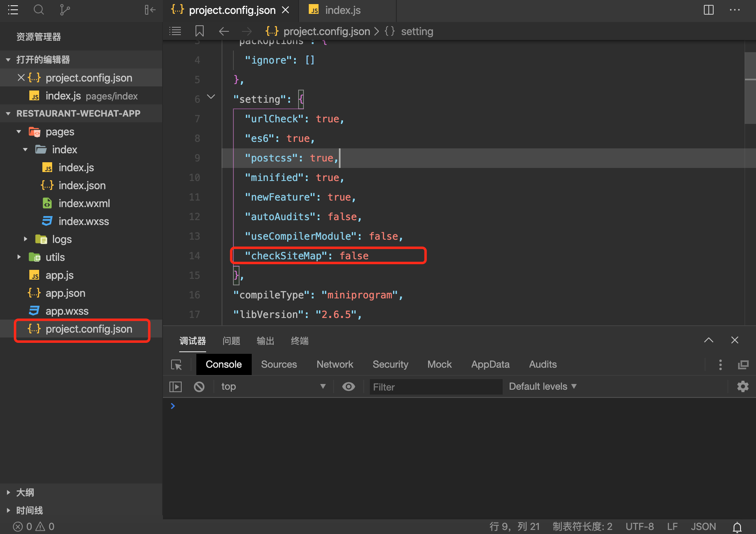Switch to the 终端 terminal tab
The height and width of the screenshot is (534, 756).
pos(300,341)
